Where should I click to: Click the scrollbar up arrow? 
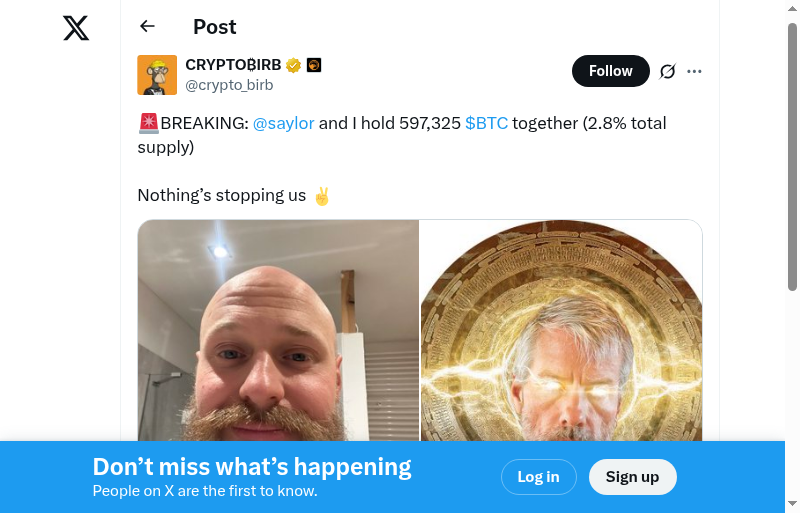click(x=792, y=7)
